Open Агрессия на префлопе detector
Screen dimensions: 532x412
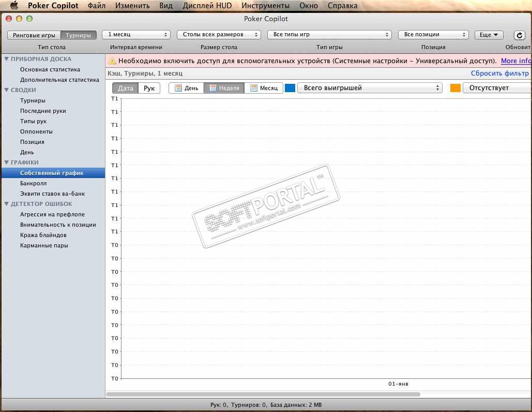53,214
